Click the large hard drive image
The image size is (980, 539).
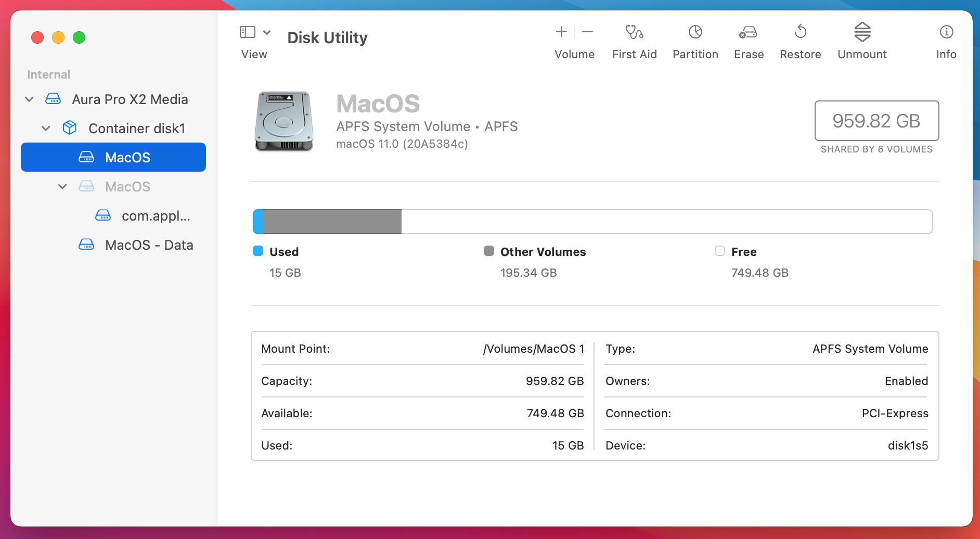[284, 122]
